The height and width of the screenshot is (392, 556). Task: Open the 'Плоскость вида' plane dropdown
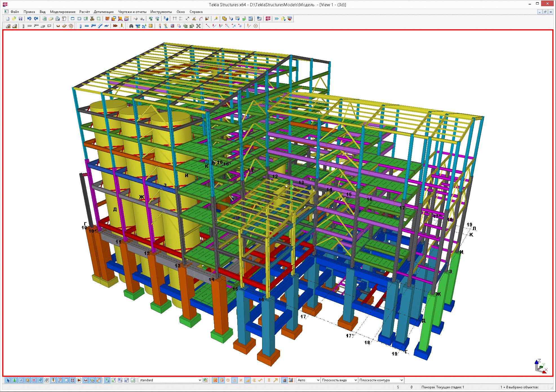coord(339,380)
